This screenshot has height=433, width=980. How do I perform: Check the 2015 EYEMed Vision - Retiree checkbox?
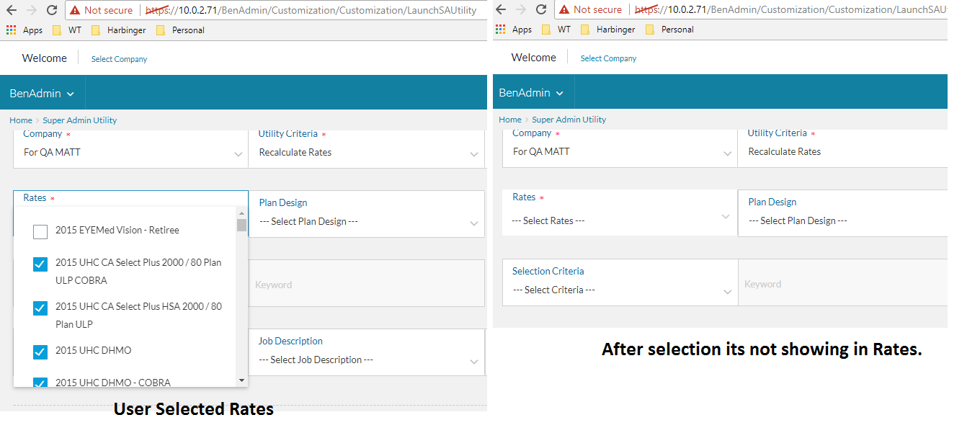coord(40,231)
